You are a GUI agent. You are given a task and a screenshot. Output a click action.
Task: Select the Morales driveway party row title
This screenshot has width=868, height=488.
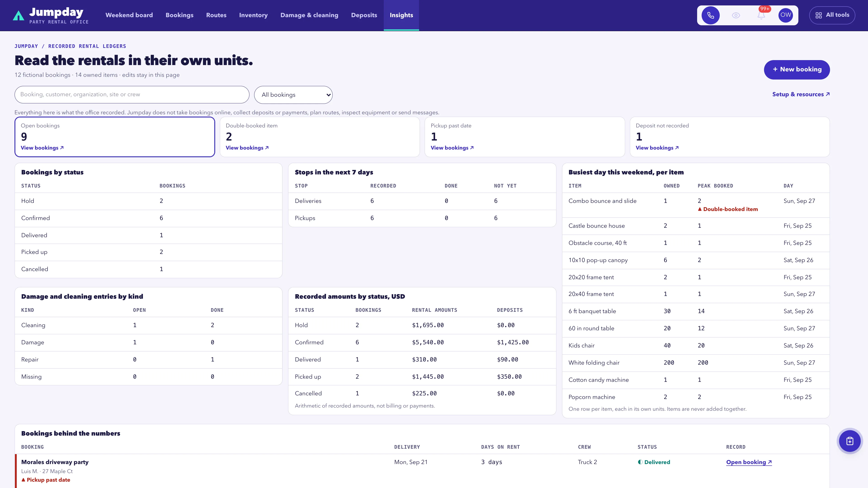click(x=55, y=462)
